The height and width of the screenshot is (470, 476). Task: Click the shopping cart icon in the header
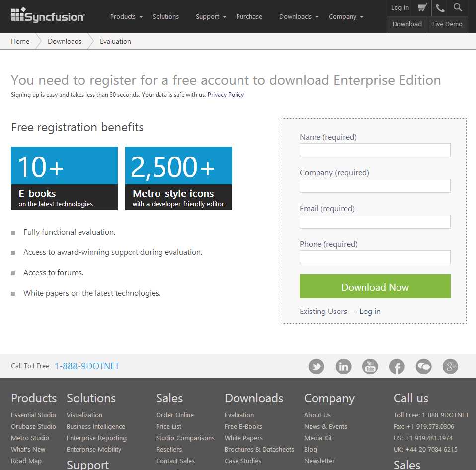[422, 8]
